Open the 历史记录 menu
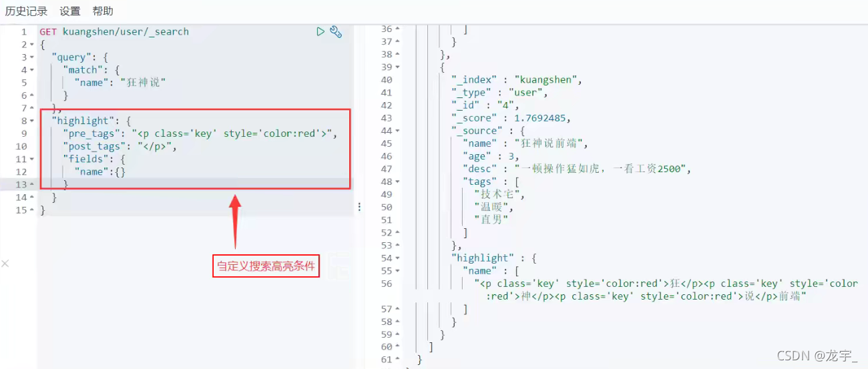Image resolution: width=868 pixels, height=369 pixels. point(26,11)
